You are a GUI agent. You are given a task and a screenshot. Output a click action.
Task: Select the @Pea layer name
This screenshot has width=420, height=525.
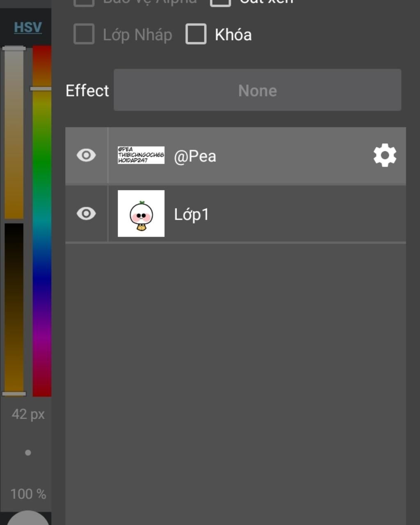pyautogui.click(x=195, y=156)
